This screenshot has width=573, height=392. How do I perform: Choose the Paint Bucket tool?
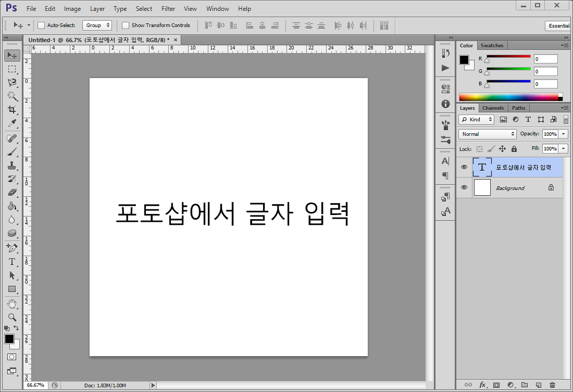pos(12,206)
